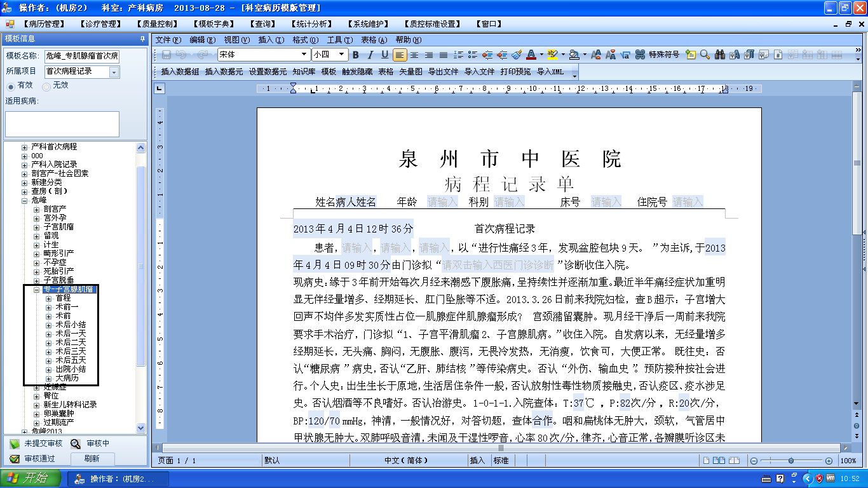Click the fill color bucket icon
The height and width of the screenshot is (488, 868).
pyautogui.click(x=573, y=55)
